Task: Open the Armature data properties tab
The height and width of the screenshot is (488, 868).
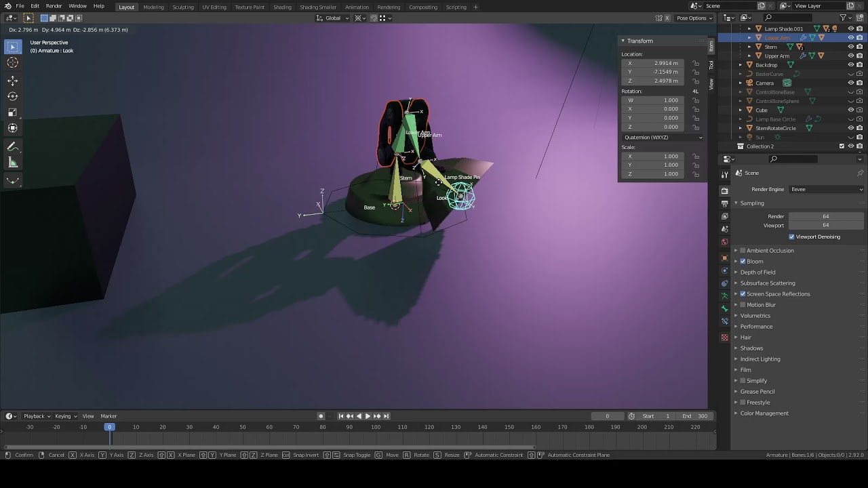Action: [724, 296]
